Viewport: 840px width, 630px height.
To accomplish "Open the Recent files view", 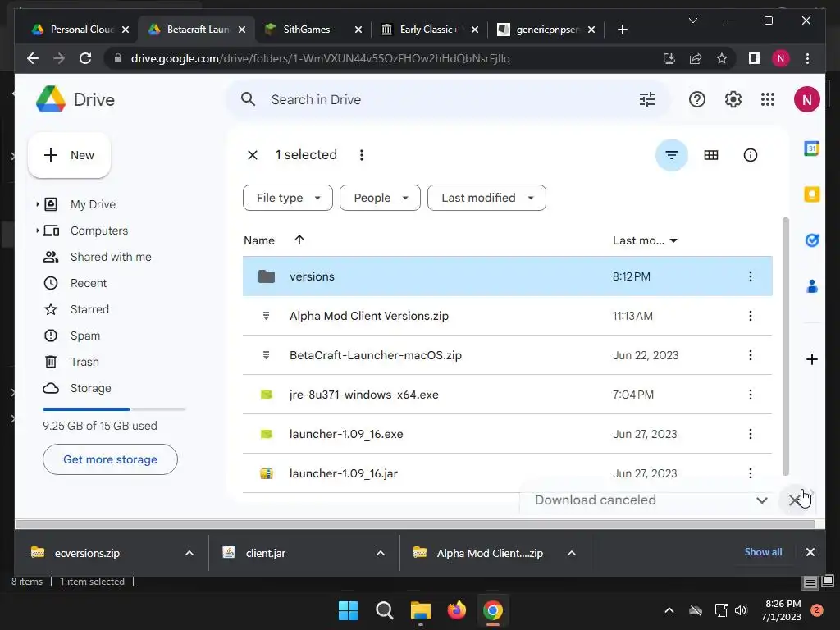I will pyautogui.click(x=89, y=283).
